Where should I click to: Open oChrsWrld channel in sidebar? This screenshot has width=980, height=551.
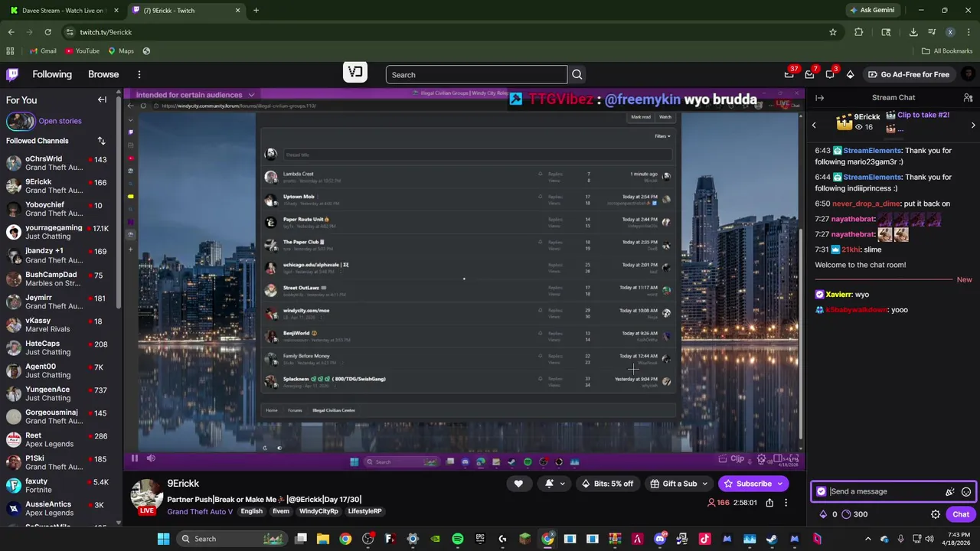(58, 163)
